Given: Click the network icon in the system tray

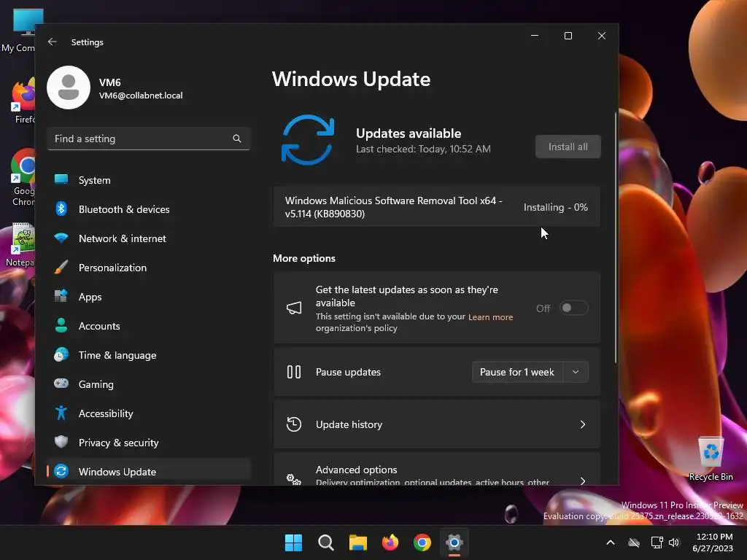Looking at the screenshot, I should click(x=657, y=542).
